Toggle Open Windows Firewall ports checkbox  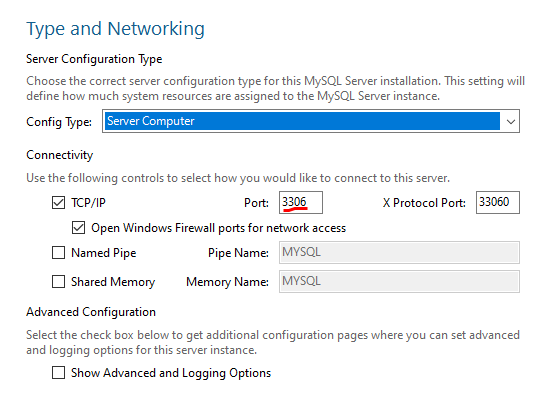click(x=78, y=228)
